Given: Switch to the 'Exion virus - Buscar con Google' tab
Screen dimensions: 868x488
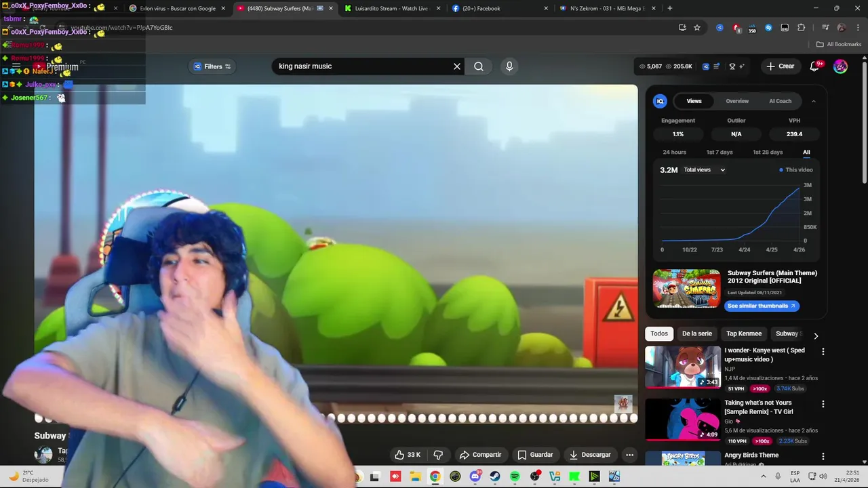Looking at the screenshot, I should pyautogui.click(x=177, y=8).
